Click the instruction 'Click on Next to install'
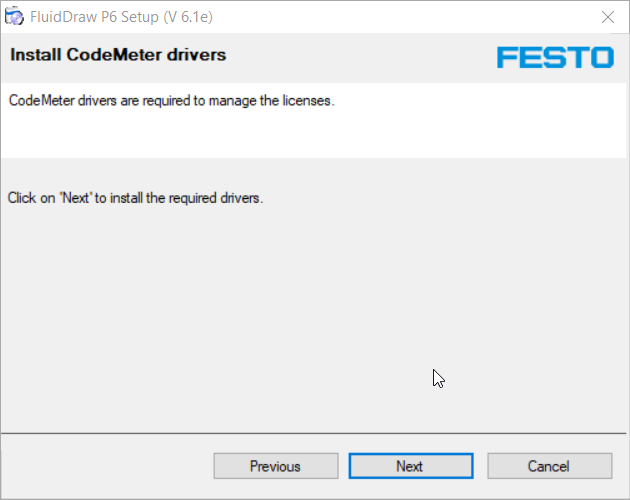Viewport: 630px width, 500px height. (x=135, y=198)
